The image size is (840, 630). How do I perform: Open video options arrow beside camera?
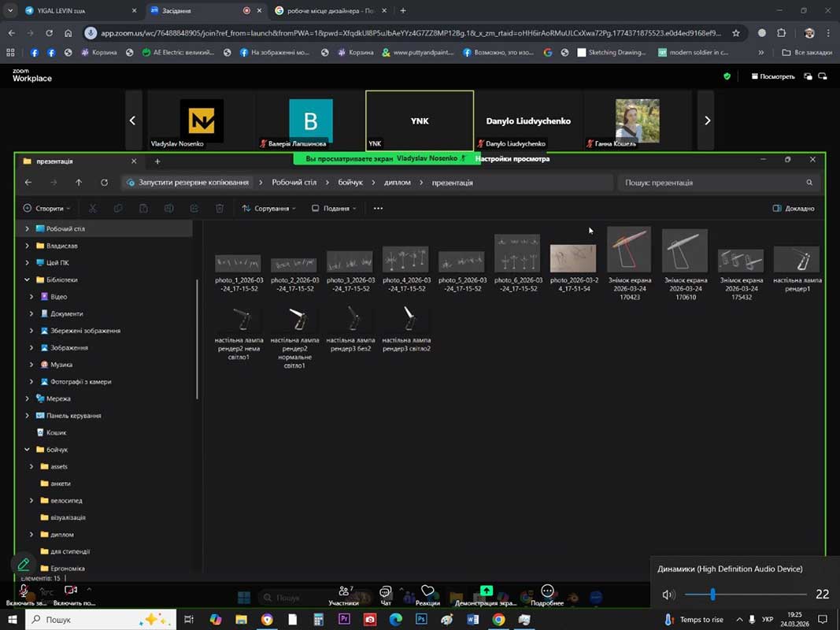click(89, 590)
